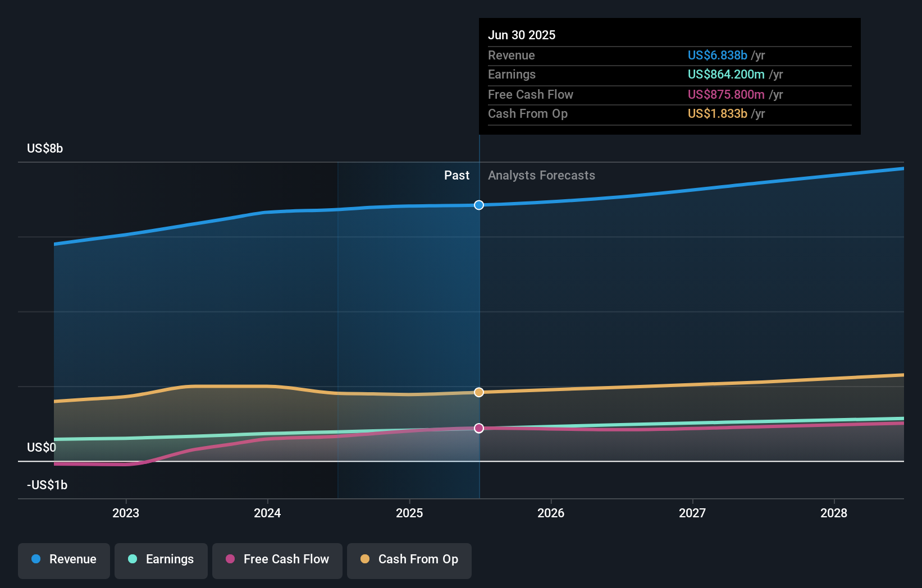Click the Free Cash Flow pink dot icon
The width and height of the screenshot is (922, 588).
(x=231, y=559)
